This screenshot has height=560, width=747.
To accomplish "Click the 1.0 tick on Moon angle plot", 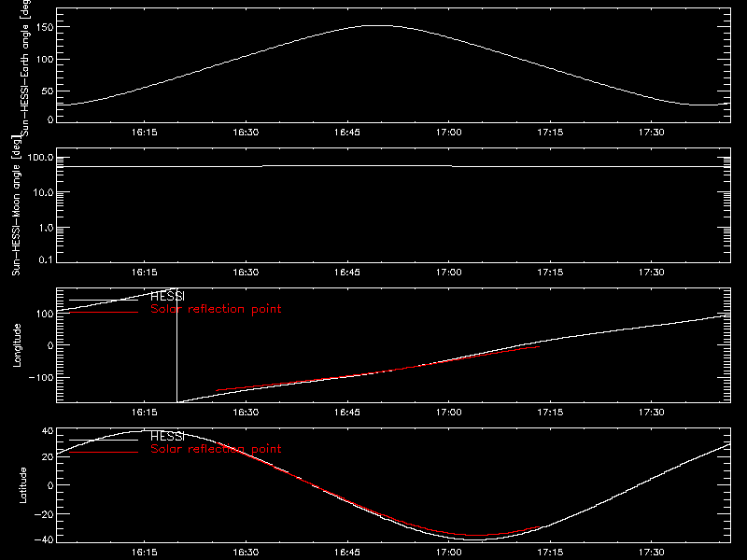I will [x=46, y=228].
